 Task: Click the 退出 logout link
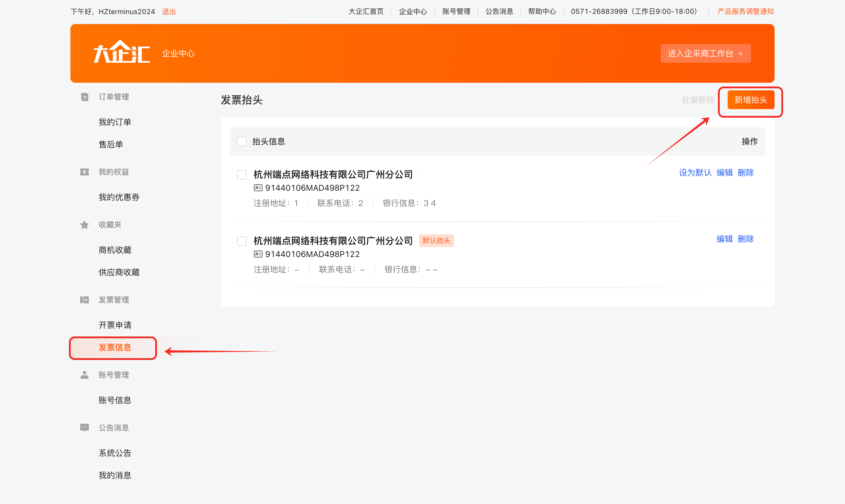[169, 11]
